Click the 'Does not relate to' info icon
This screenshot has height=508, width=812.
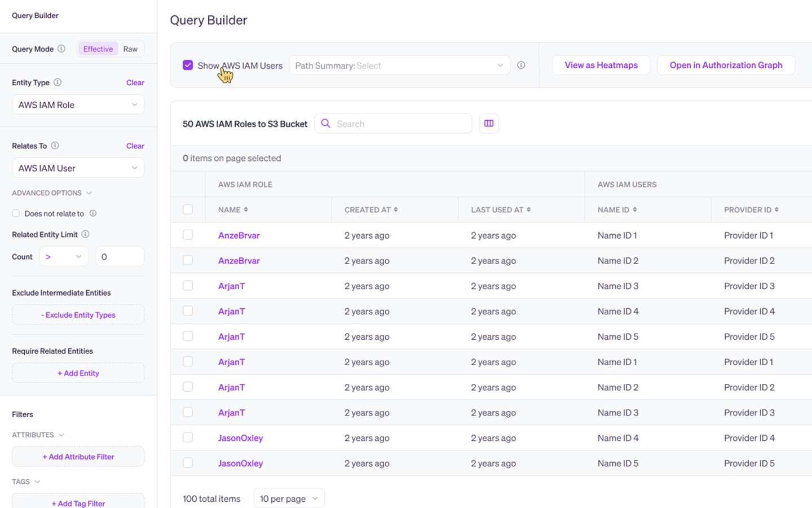coord(93,213)
